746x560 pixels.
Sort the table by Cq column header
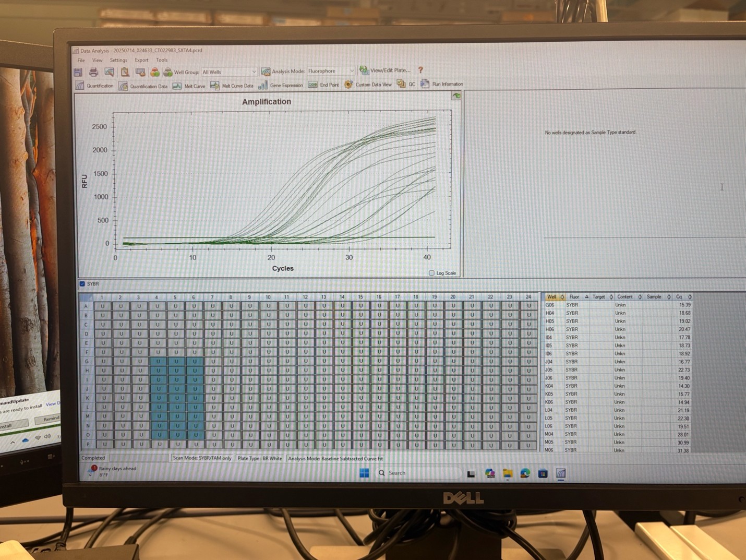tap(679, 296)
